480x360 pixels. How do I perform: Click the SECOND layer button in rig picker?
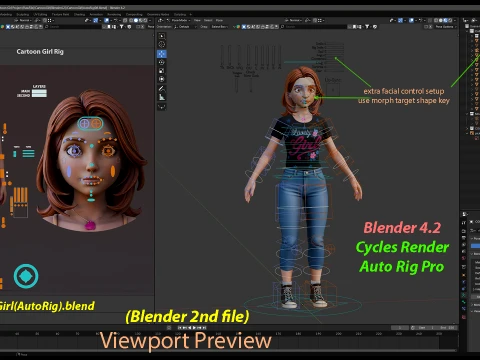point(39,95)
